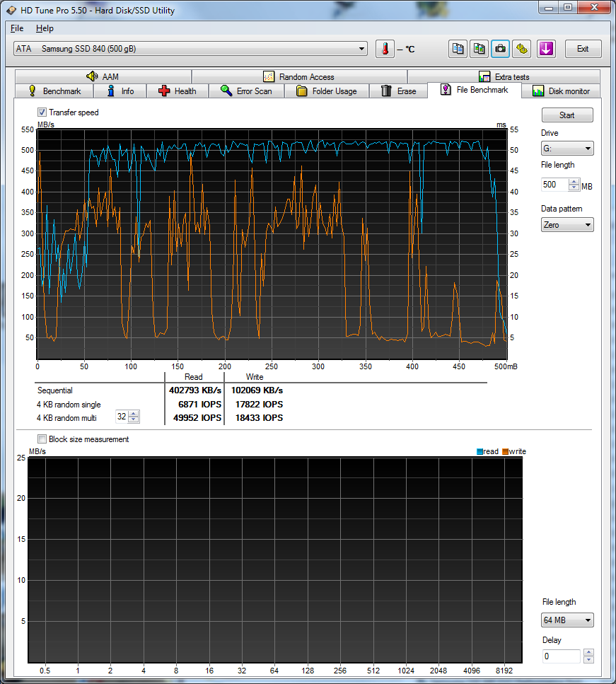Open the 64 MB file length dropdown
Image resolution: width=616 pixels, height=684 pixels.
[567, 620]
